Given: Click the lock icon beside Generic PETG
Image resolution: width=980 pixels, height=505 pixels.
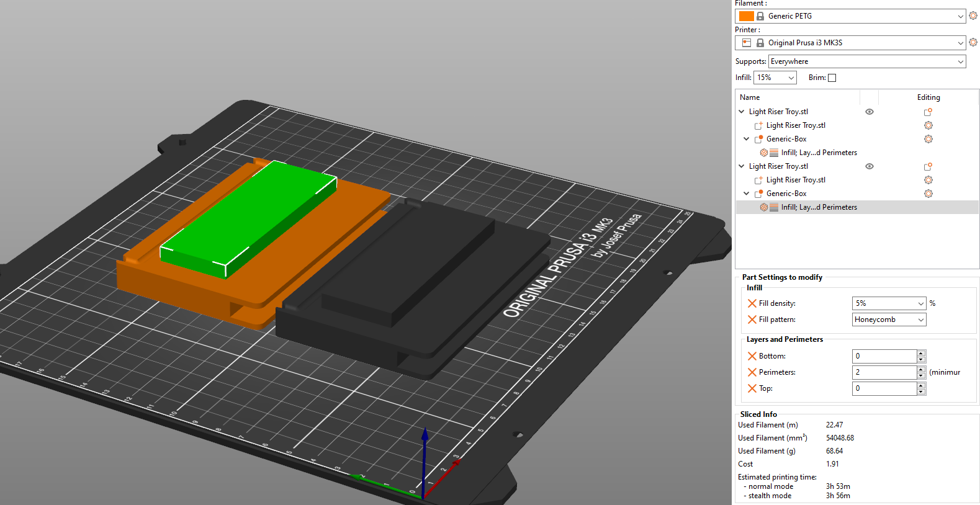Looking at the screenshot, I should [x=760, y=16].
